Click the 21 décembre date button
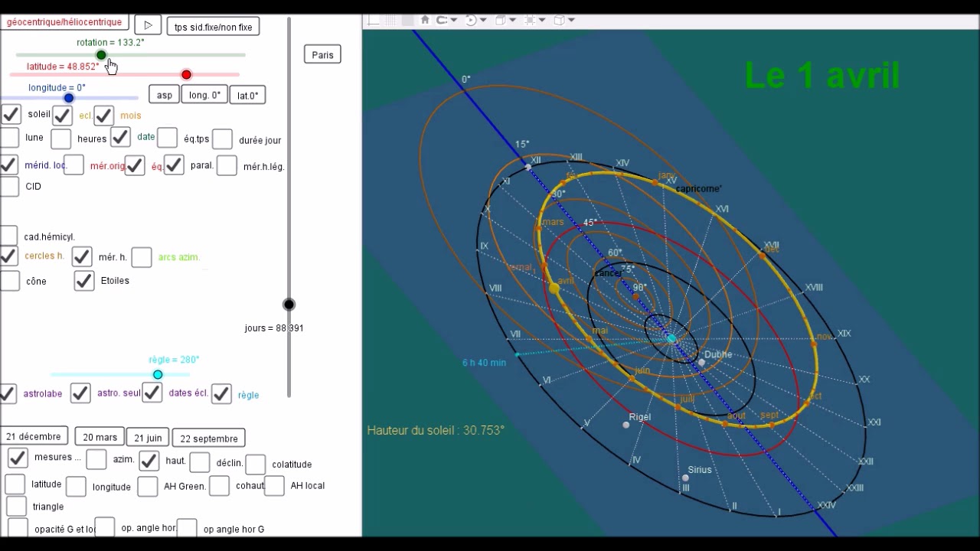Screen dimensions: 980x551 point(34,437)
